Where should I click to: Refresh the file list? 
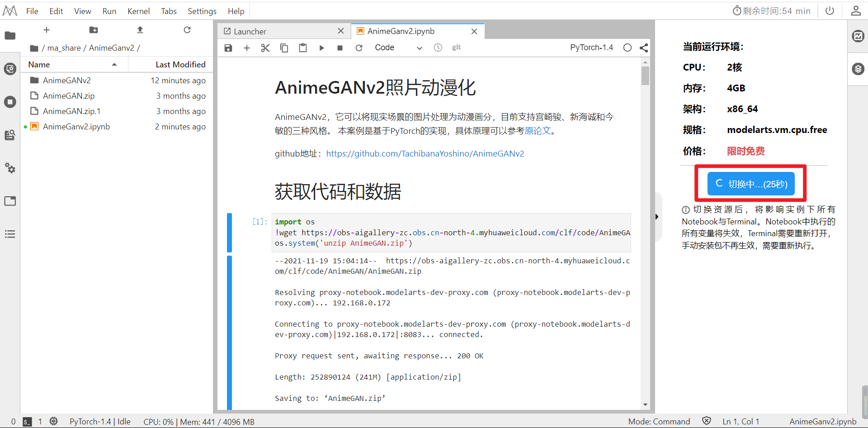click(x=187, y=30)
